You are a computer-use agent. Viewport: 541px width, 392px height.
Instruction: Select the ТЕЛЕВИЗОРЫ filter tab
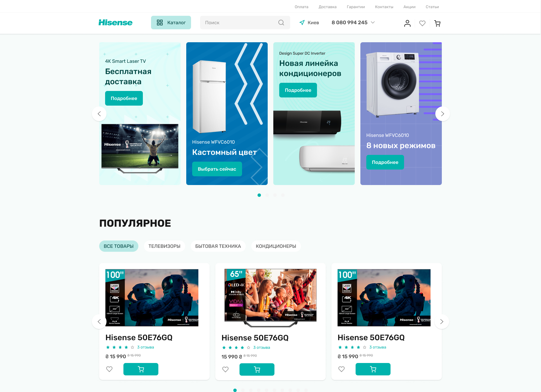pyautogui.click(x=165, y=246)
